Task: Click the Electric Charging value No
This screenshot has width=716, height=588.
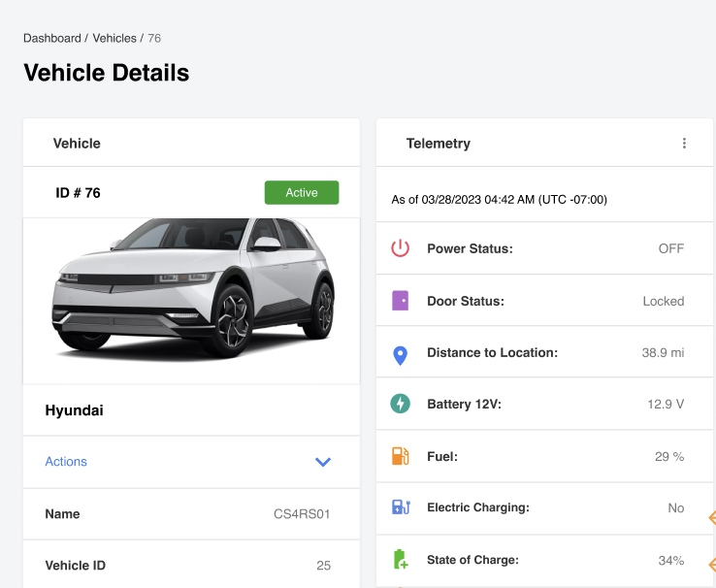Action: point(676,508)
